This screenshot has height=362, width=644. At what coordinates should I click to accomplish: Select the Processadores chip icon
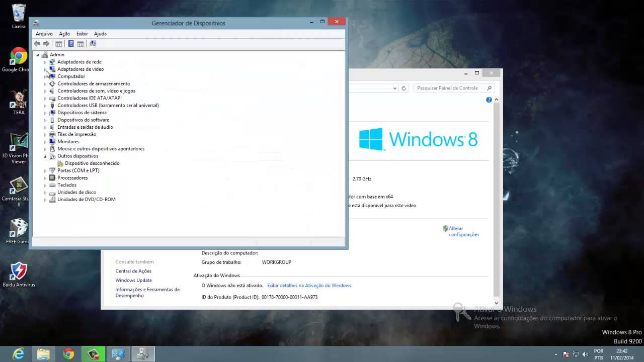[52, 177]
